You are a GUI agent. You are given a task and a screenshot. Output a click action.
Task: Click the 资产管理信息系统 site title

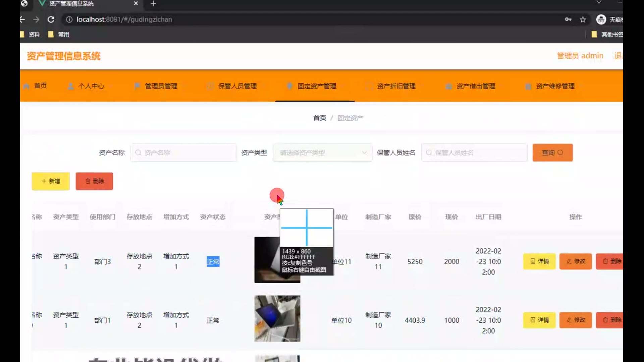64,56
